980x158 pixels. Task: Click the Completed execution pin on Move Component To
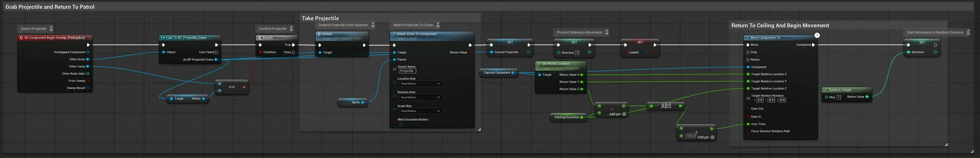tap(813, 45)
